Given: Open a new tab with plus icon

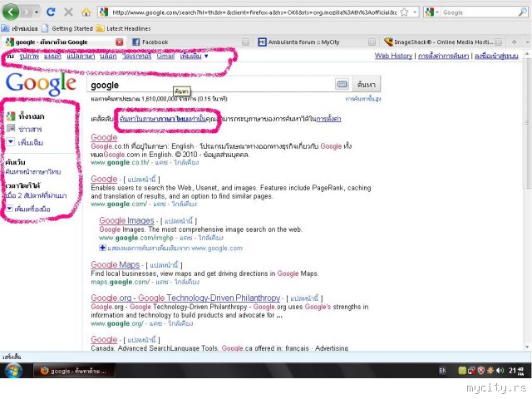Looking at the screenshot, I should point(514,42).
